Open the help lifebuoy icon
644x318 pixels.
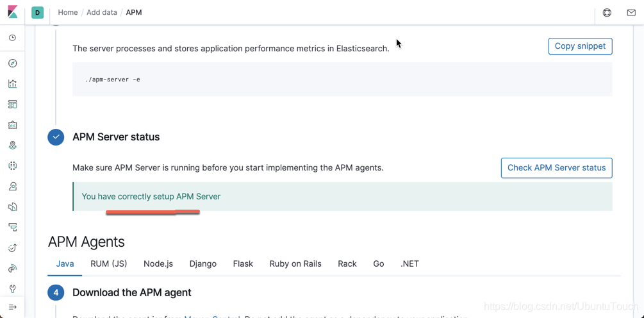coord(607,13)
